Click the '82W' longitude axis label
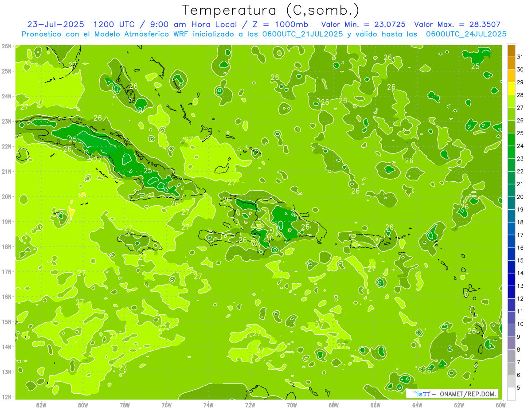Viewport: 532px width, 411px height. (x=41, y=405)
